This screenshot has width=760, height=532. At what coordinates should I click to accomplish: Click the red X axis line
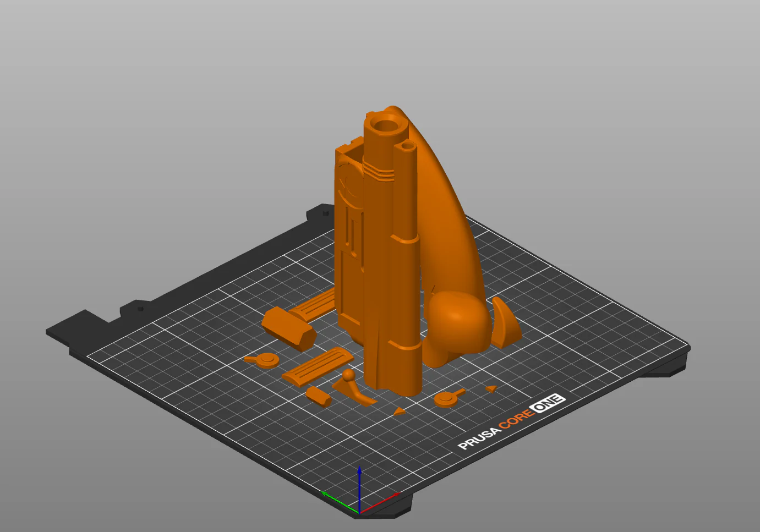coord(380,503)
